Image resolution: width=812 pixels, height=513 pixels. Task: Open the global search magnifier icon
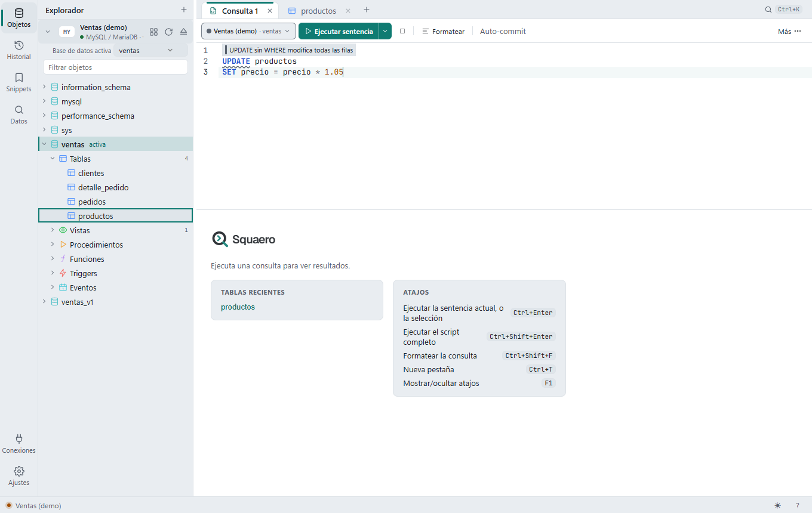coord(768,10)
